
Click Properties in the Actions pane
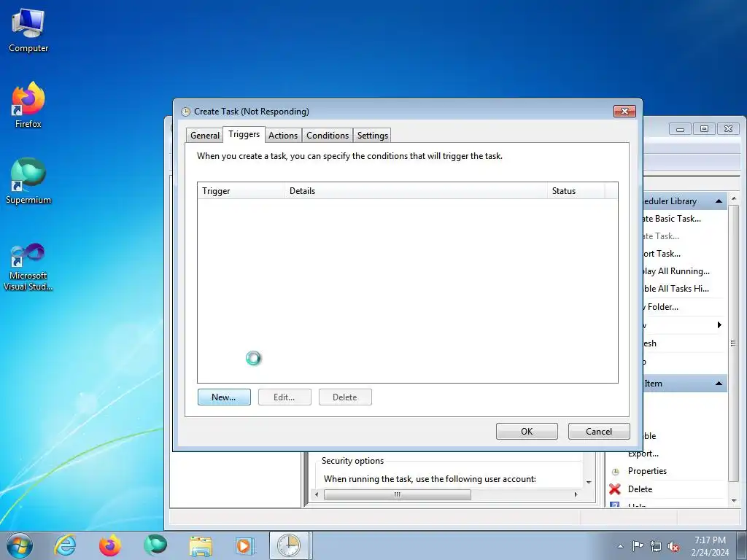[x=647, y=471]
